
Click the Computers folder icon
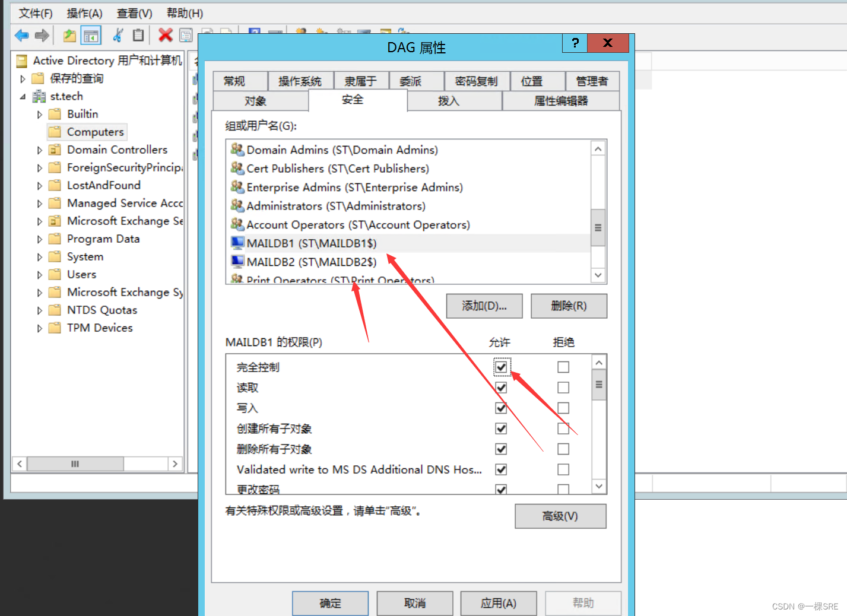point(55,132)
